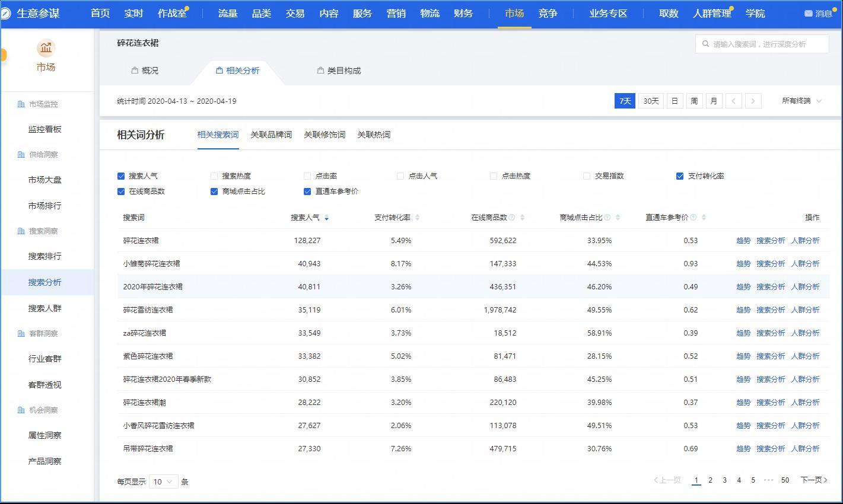Enable the 搜索热度 checkbox

coord(214,176)
